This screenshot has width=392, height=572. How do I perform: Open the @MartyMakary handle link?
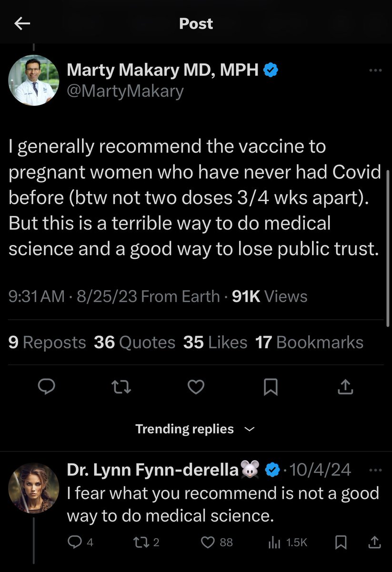click(x=125, y=91)
